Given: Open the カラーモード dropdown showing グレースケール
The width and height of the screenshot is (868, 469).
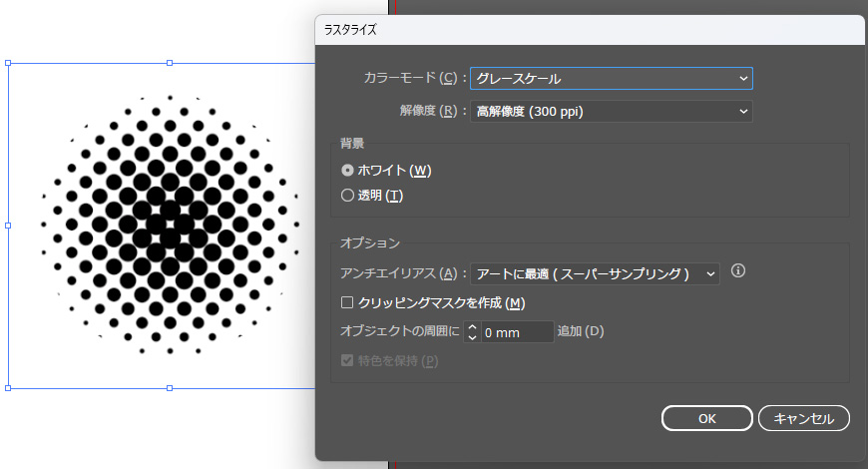Looking at the screenshot, I should (611, 78).
